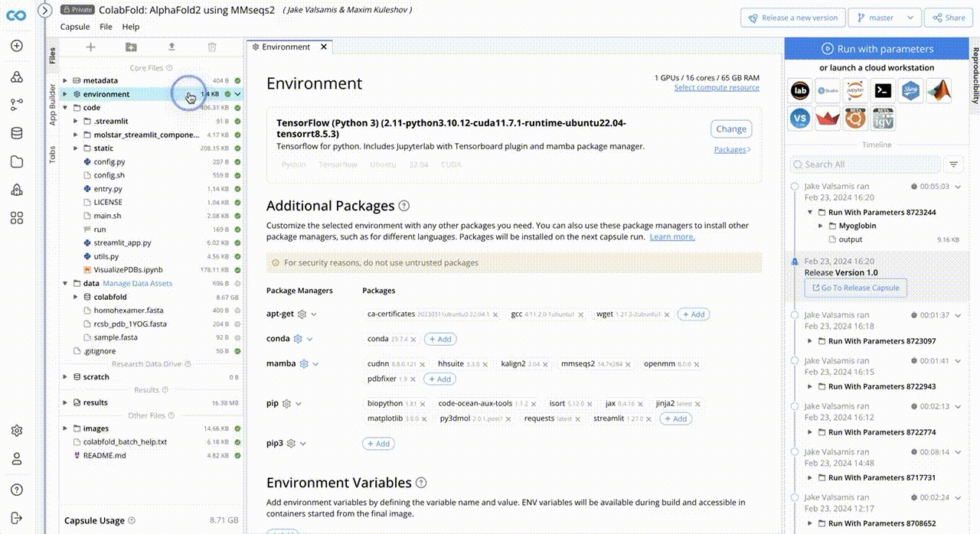Switch to the App Builder panel
This screenshot has width=980, height=534.
(51, 99)
